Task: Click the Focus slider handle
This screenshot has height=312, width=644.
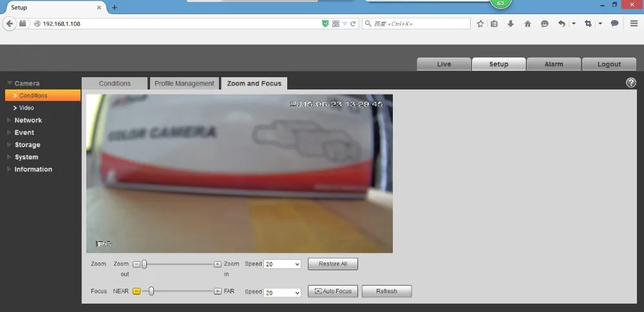Action: tap(151, 291)
